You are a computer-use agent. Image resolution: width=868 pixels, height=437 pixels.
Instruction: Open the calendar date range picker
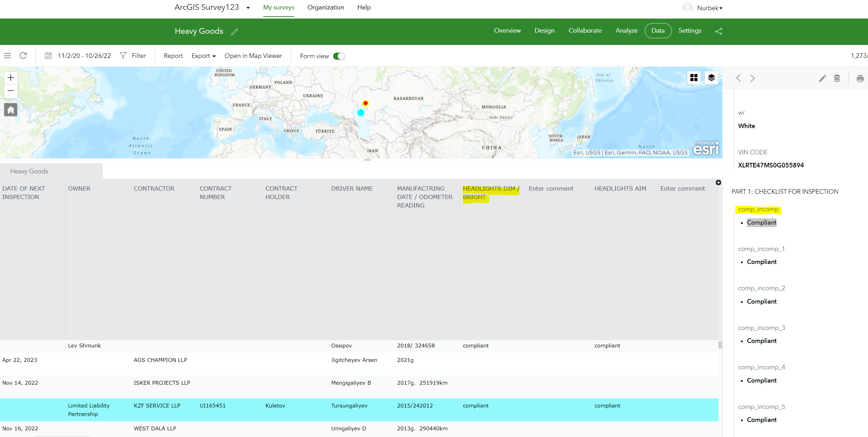(49, 55)
